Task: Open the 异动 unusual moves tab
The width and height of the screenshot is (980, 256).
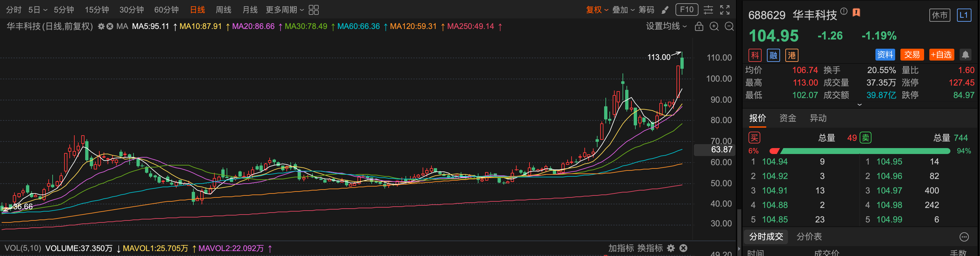Action: pos(818,118)
